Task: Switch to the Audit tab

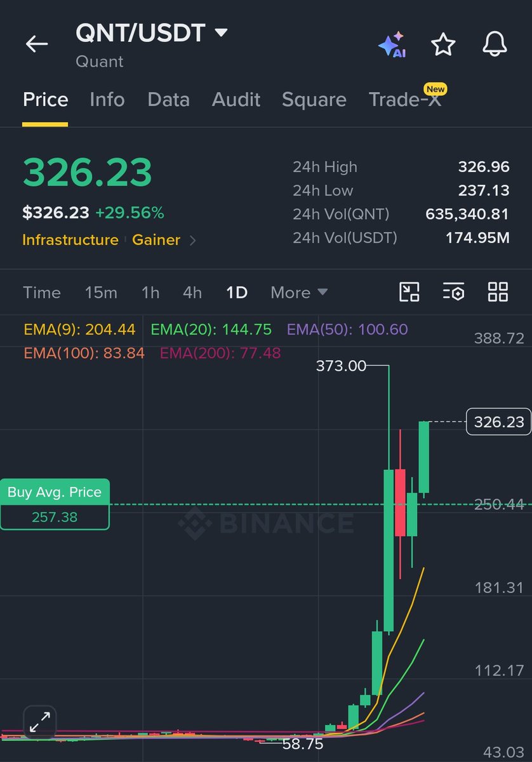Action: coord(236,100)
